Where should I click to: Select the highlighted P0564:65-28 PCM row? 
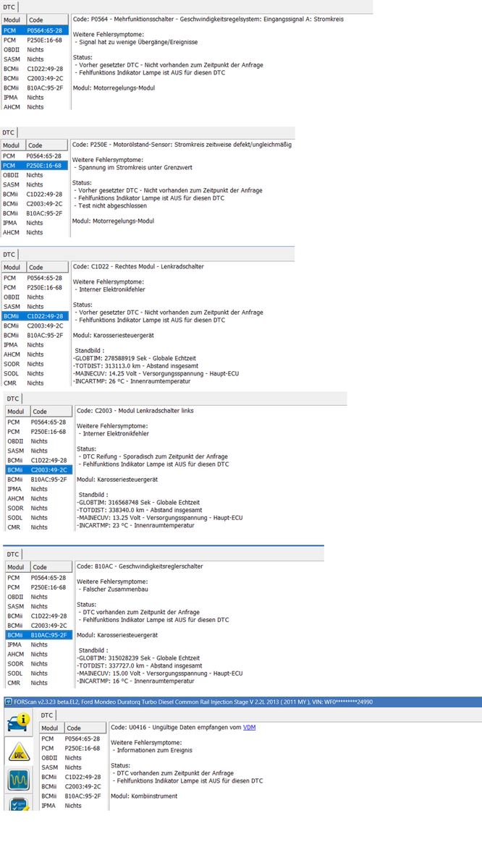point(35,31)
